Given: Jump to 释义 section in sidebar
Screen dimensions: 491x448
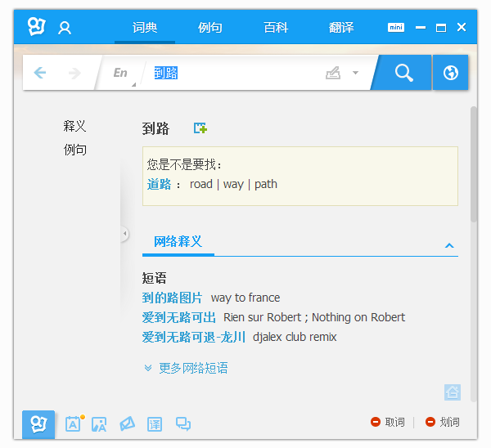Looking at the screenshot, I should point(74,126).
